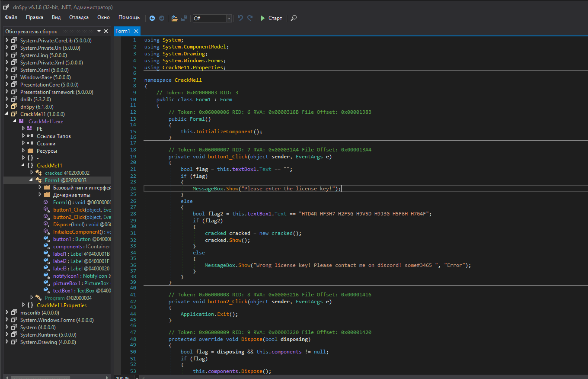Open the Окно menu
The image size is (588, 379).
pyautogui.click(x=104, y=17)
